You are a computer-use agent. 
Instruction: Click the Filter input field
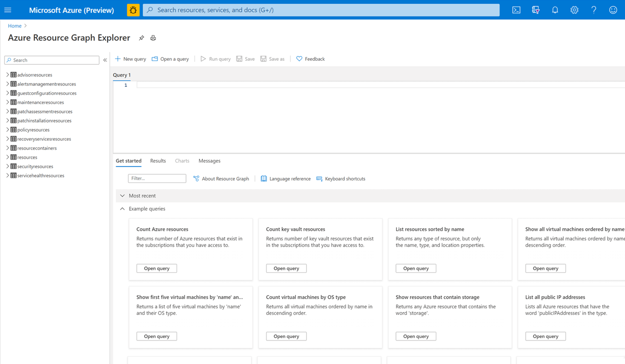point(157,179)
